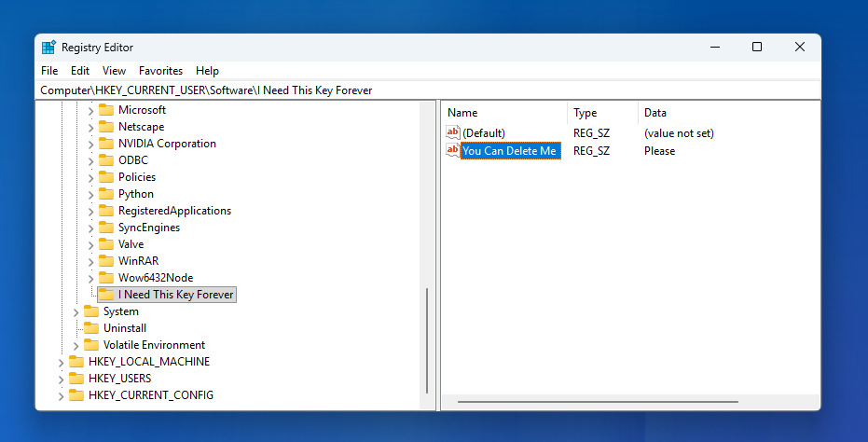The height and width of the screenshot is (442, 868).
Task: Click the horizontal scrollbar in values pane
Action: click(598, 402)
